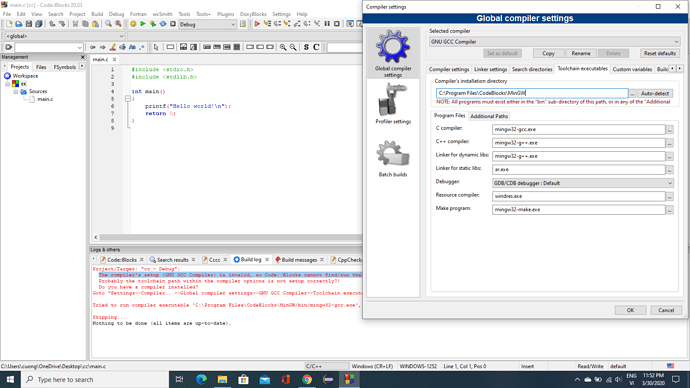Open the Chrome icon on the taskbar

307,379
